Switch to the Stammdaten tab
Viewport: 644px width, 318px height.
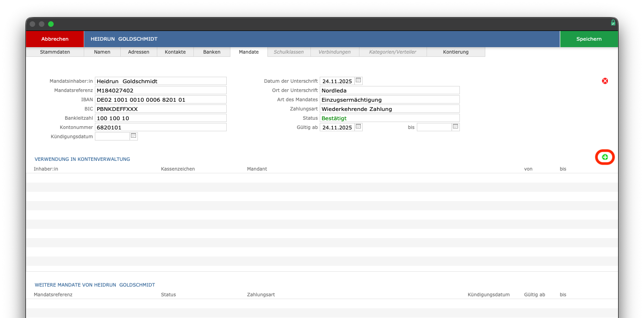[x=55, y=52]
